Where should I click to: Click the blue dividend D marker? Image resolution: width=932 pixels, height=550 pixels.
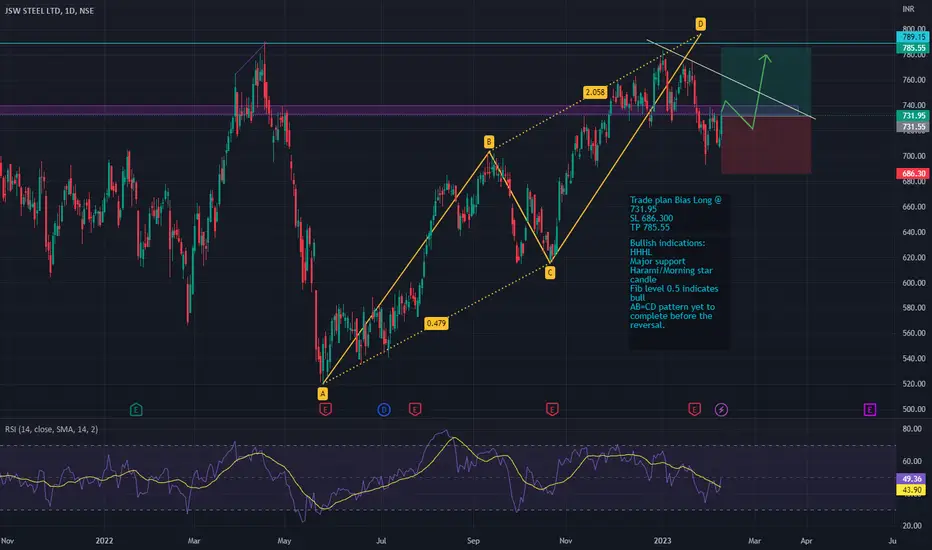pyautogui.click(x=384, y=409)
